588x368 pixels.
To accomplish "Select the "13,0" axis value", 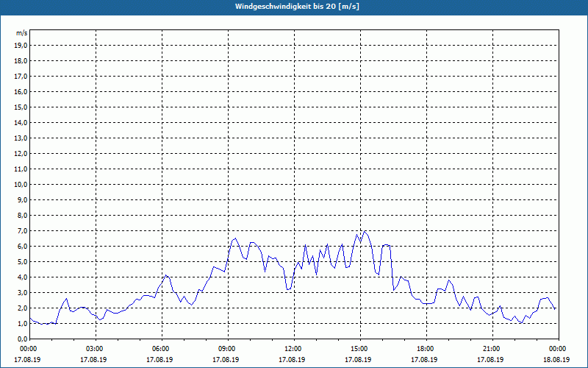I will pos(21,138).
